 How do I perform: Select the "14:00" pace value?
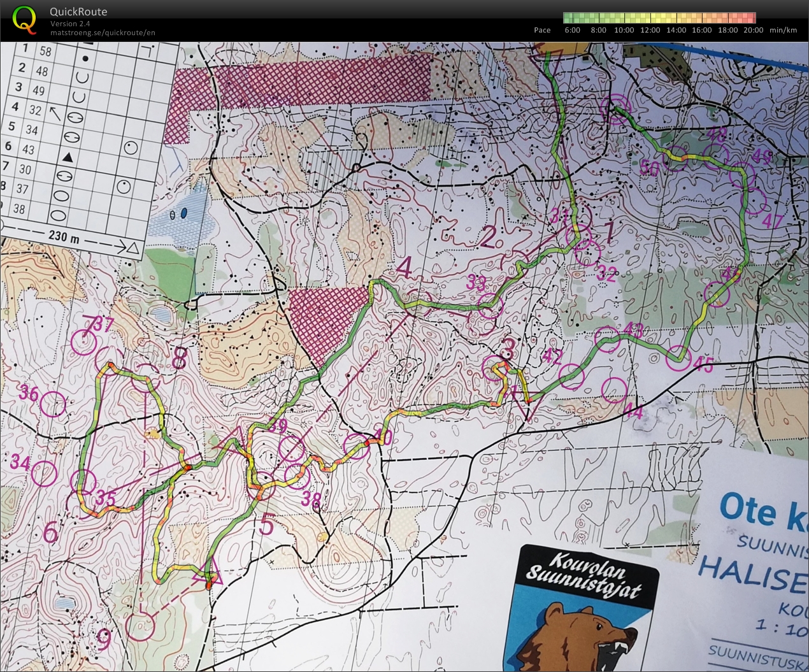tap(676, 30)
